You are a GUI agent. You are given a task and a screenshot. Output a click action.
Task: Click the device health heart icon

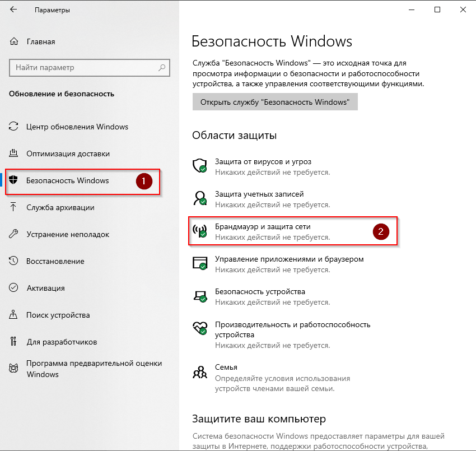click(200, 328)
